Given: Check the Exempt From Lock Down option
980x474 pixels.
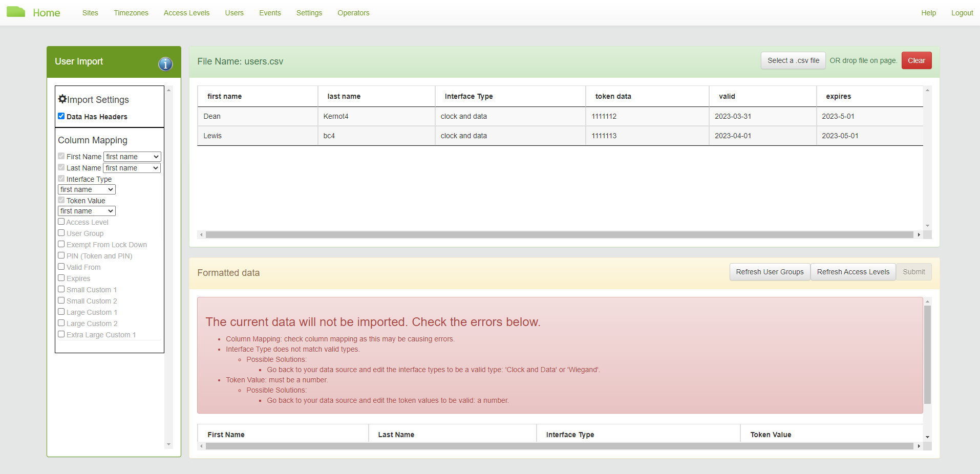Looking at the screenshot, I should [x=61, y=244].
